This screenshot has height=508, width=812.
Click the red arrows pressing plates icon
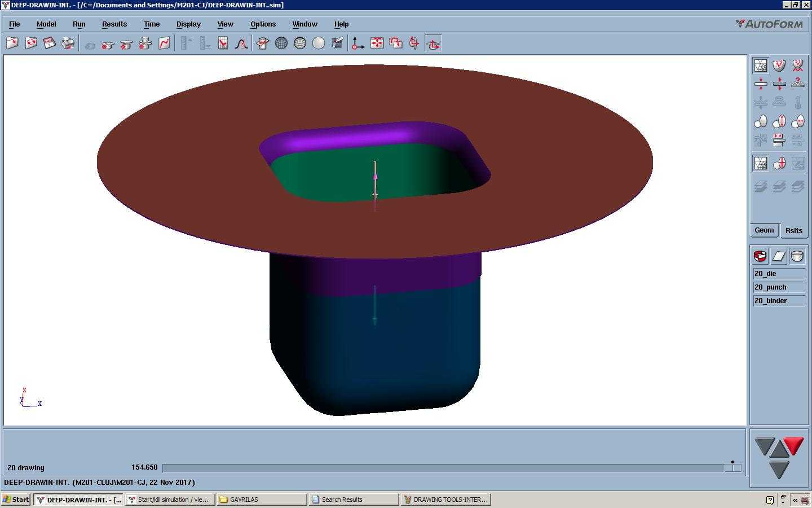pos(779,140)
